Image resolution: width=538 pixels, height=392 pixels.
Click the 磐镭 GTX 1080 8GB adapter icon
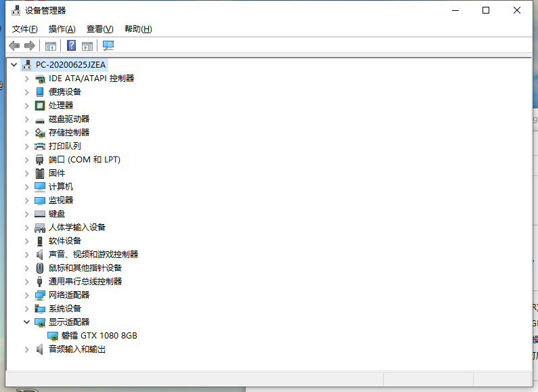tap(53, 336)
